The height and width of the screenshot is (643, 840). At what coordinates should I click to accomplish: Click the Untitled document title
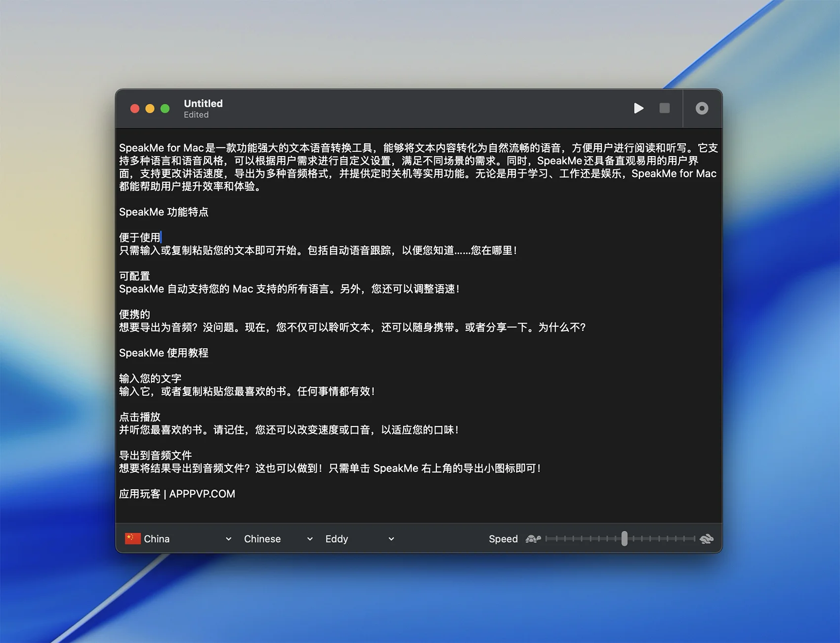203,103
